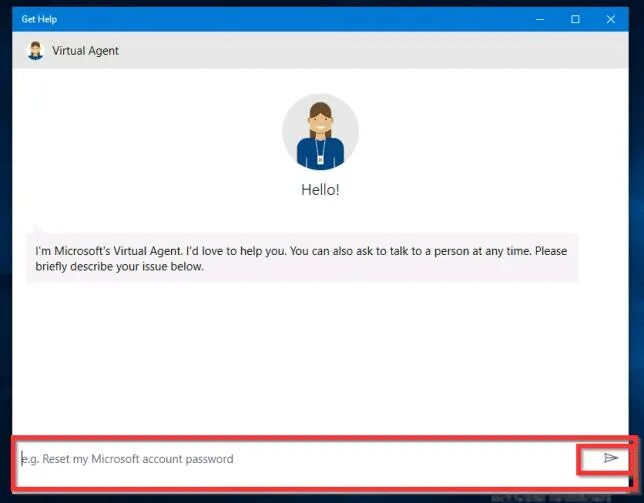The width and height of the screenshot is (644, 503).
Task: Click the small Virtual Agent avatar in header
Action: [x=35, y=51]
